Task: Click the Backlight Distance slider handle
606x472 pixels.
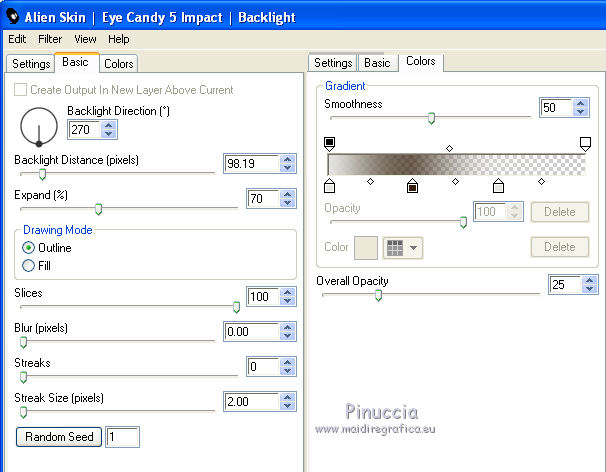Action: coord(43,174)
